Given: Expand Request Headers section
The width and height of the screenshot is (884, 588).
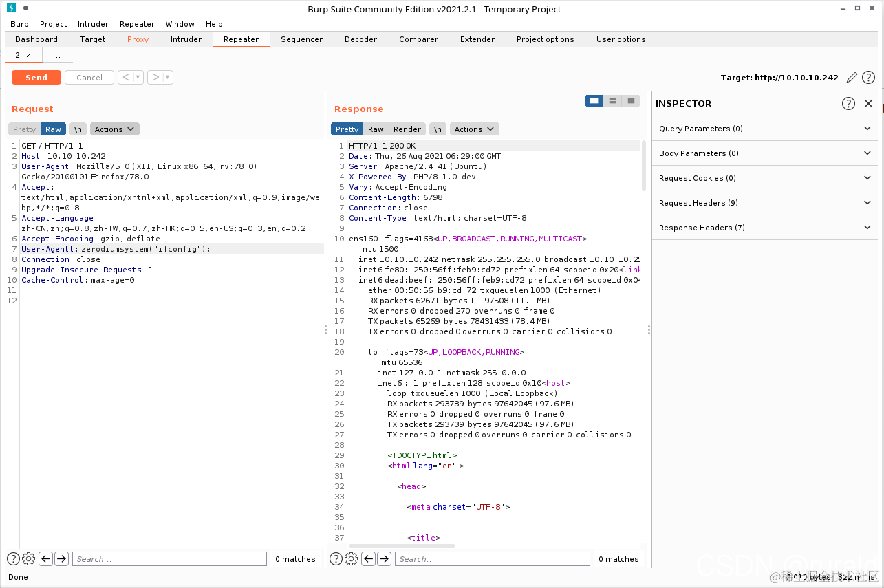Looking at the screenshot, I should [x=765, y=203].
